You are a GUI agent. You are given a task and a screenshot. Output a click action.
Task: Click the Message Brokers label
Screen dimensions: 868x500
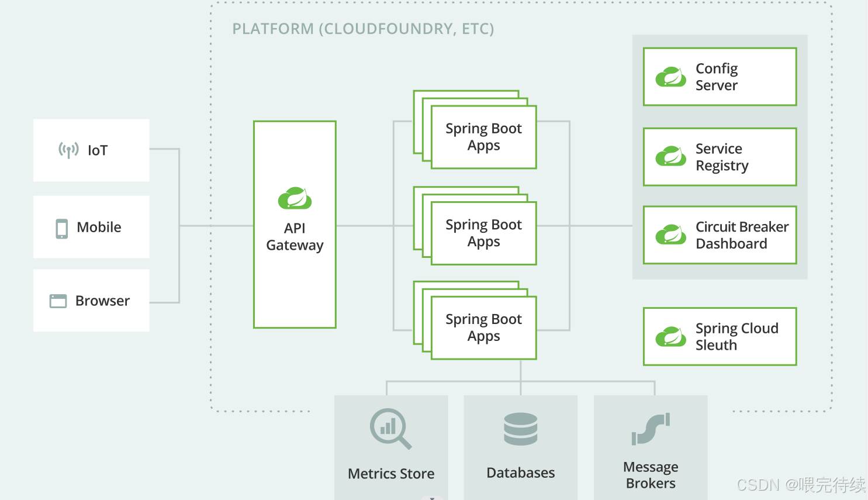[651, 475]
